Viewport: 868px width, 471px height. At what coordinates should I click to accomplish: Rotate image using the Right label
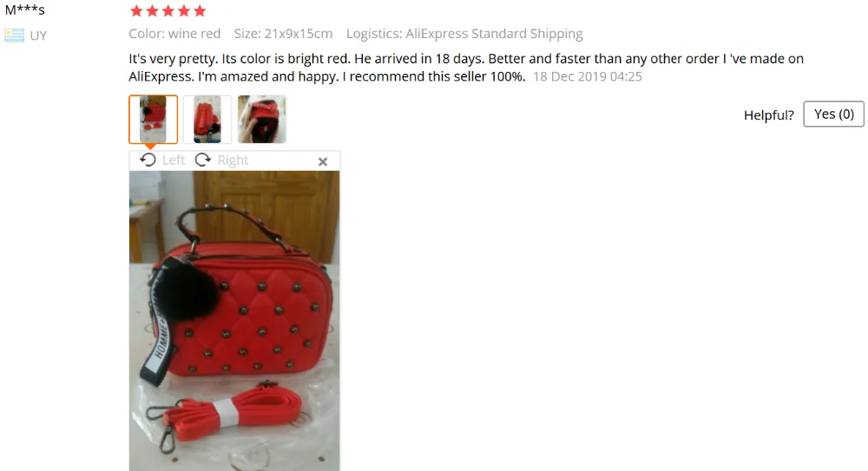(233, 160)
